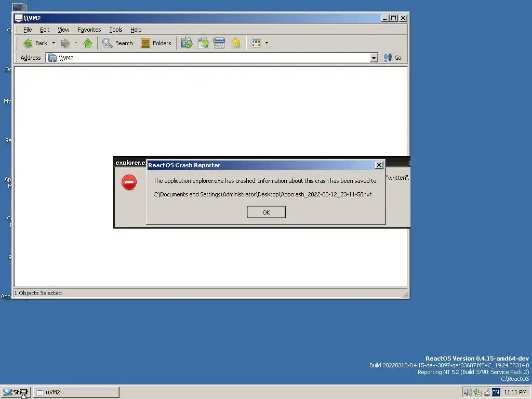Close the \\VM2 explorer window
This screenshot has width=532, height=399.
(403, 18)
